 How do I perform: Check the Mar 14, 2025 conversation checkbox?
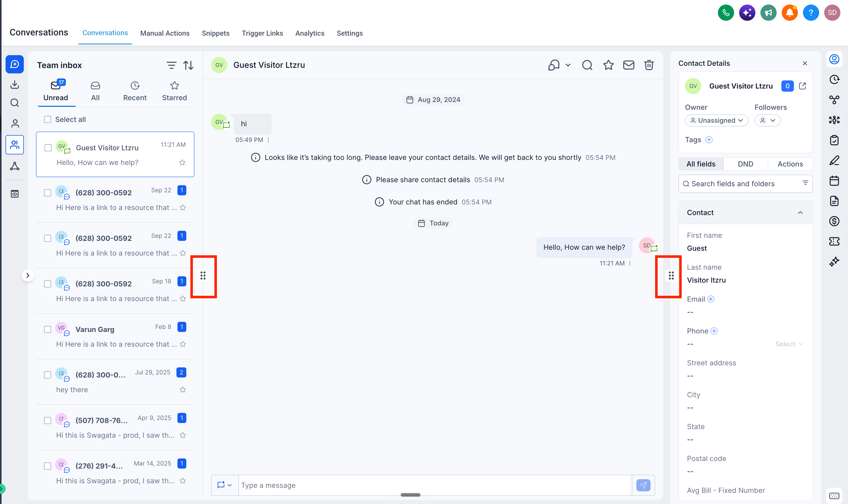(x=48, y=466)
